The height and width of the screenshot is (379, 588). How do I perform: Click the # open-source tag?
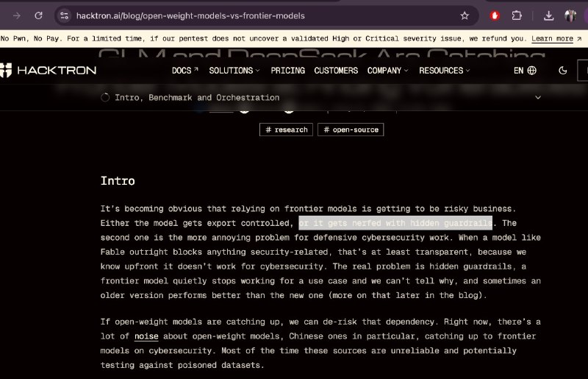[351, 130]
